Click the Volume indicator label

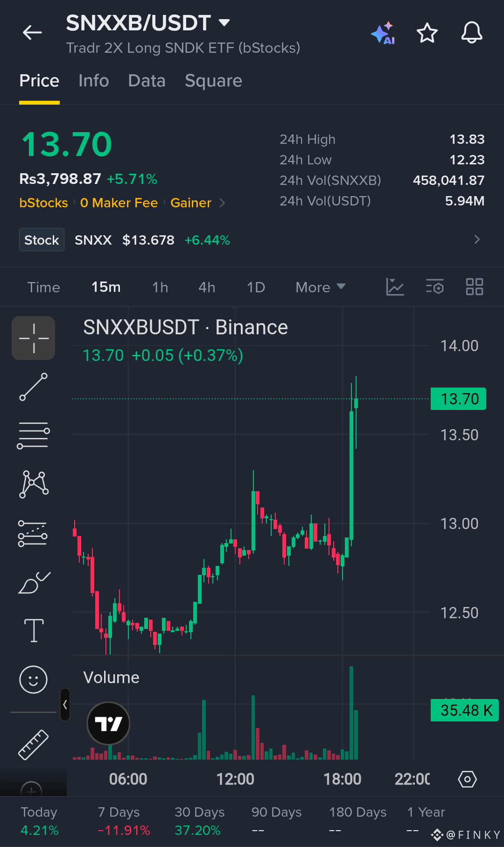[111, 678]
